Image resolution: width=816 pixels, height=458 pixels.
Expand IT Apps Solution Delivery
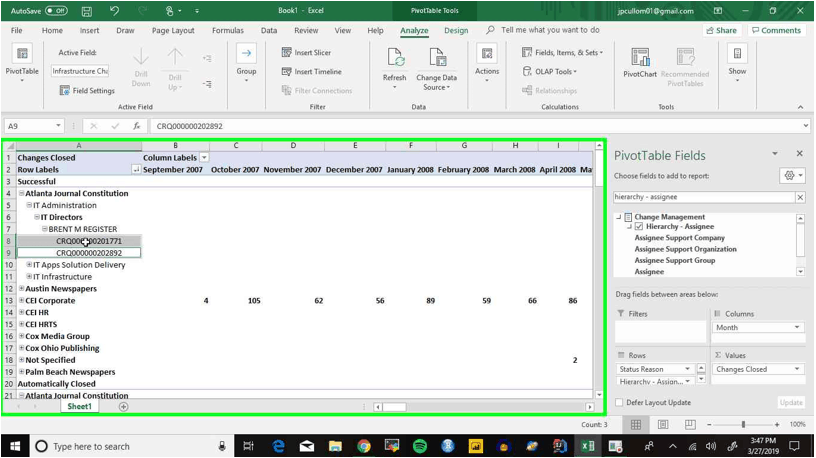pos(29,264)
